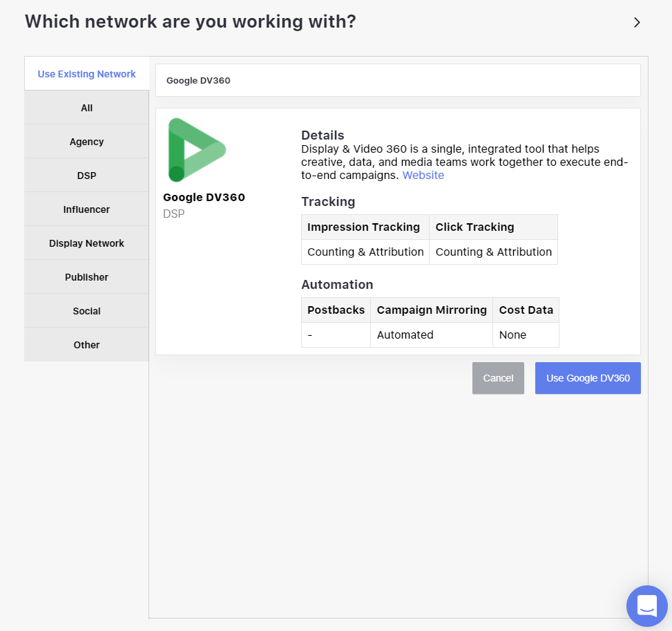Click the Google DV360 network name text
Image resolution: width=672 pixels, height=631 pixels.
204,198
